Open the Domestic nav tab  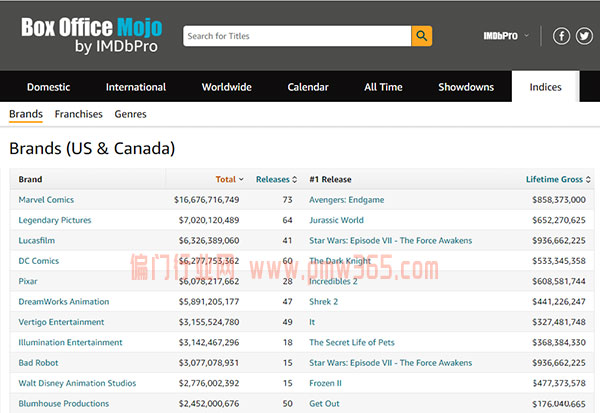coord(48,87)
